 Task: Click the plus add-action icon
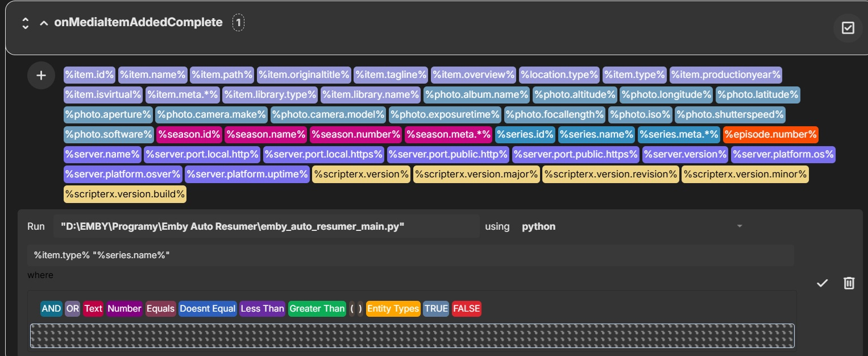[41, 76]
